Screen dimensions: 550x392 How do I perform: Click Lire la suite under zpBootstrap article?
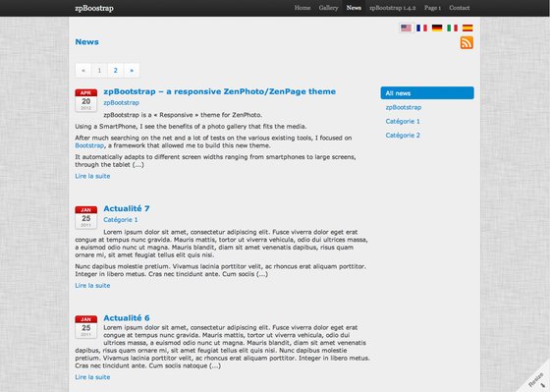click(x=92, y=176)
